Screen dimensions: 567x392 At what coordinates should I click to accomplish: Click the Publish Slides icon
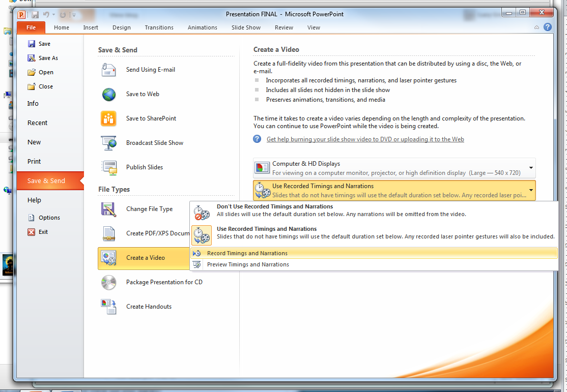click(109, 168)
